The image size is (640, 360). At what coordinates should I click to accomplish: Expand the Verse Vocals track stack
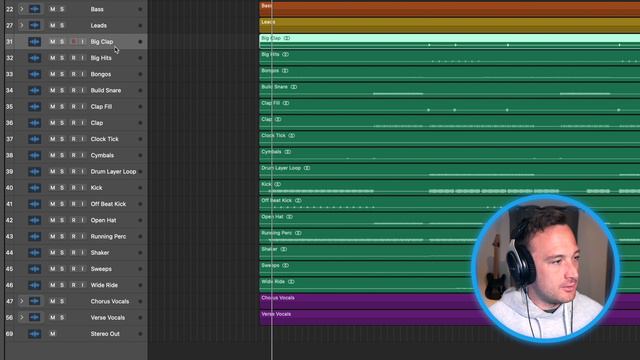(x=22, y=317)
